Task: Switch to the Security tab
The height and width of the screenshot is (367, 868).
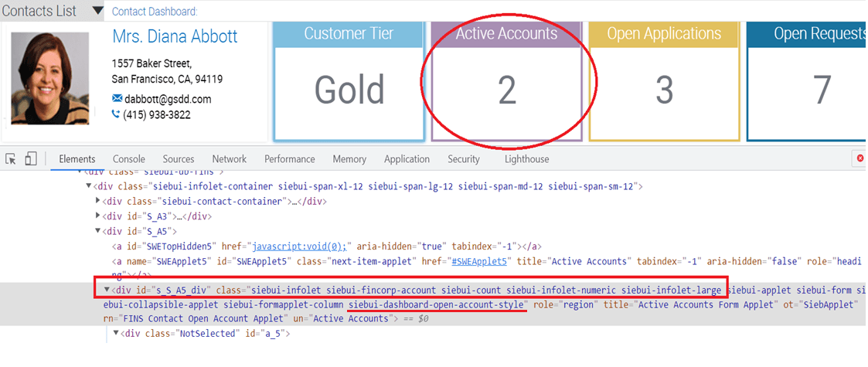Action: pos(463,159)
